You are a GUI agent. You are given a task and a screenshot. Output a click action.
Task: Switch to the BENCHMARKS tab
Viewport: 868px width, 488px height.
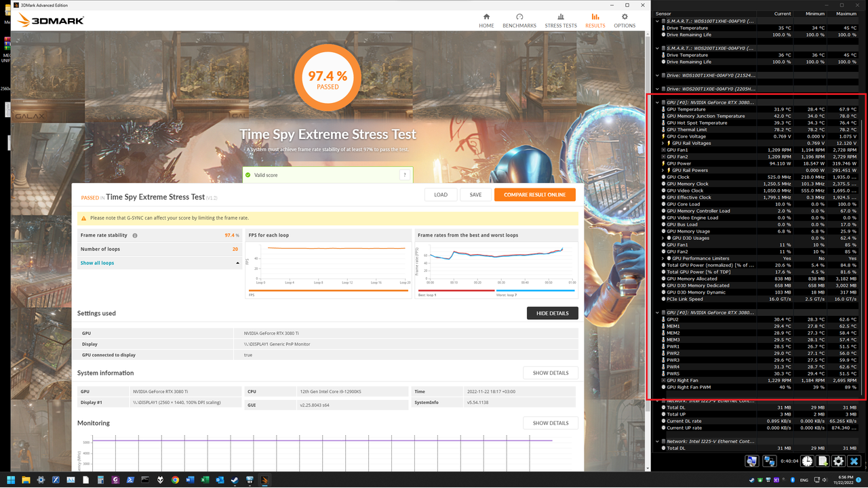[519, 20]
